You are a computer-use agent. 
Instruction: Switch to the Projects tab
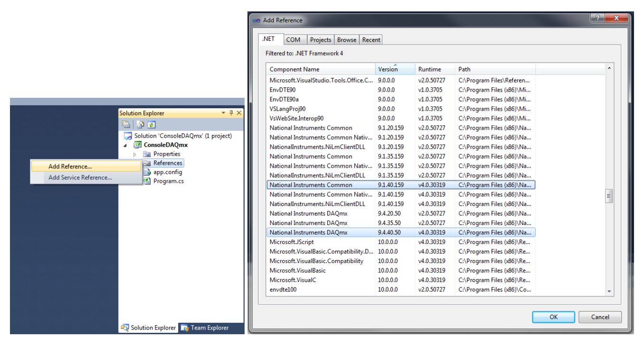click(x=321, y=40)
